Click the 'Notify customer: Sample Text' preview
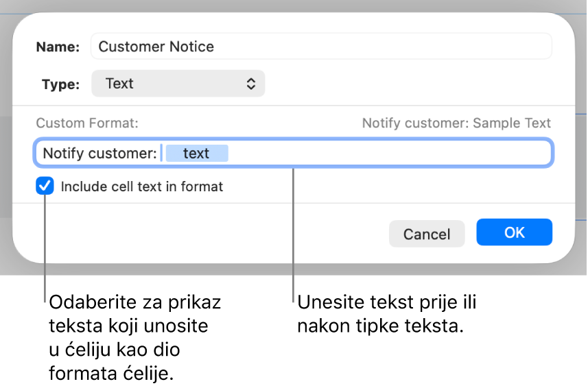 (x=456, y=123)
